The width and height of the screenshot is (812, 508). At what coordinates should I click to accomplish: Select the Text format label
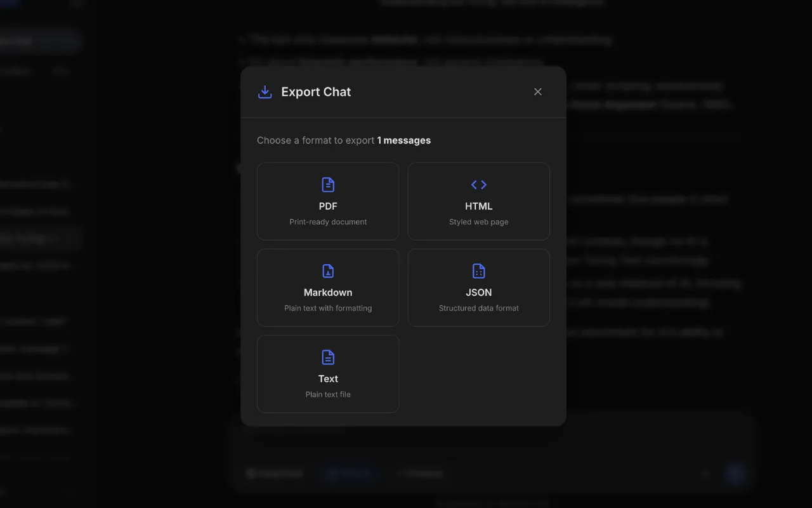coord(328,379)
